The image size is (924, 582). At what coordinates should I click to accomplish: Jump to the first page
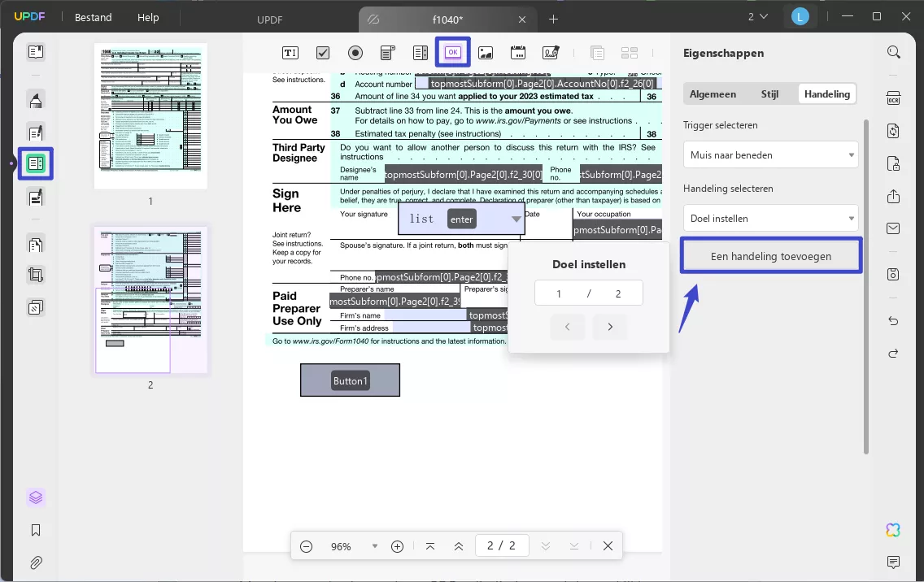430,547
